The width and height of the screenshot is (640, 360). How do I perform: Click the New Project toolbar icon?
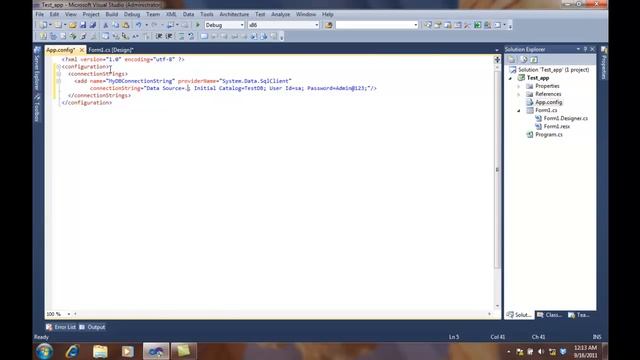coord(43,25)
